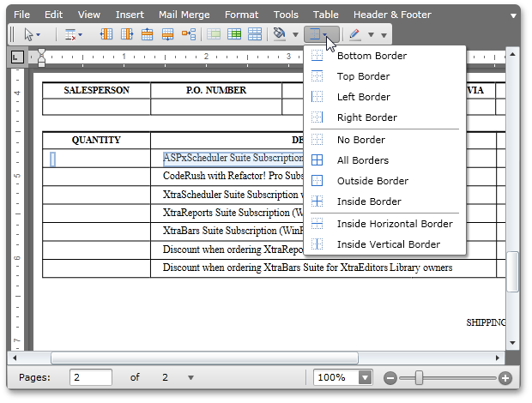The image size is (532, 403).
Task: Click vertical scrollbar down arrow
Action: coord(512,343)
